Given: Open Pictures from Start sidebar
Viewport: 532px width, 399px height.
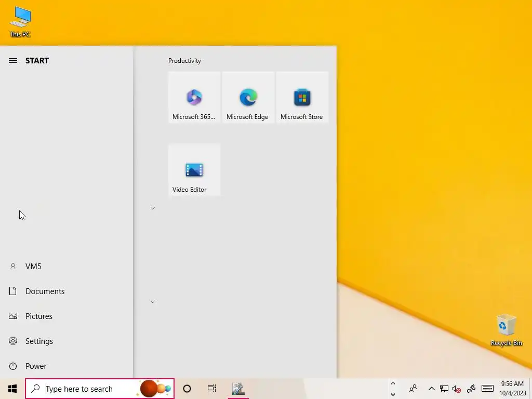Looking at the screenshot, I should pyautogui.click(x=66, y=316).
